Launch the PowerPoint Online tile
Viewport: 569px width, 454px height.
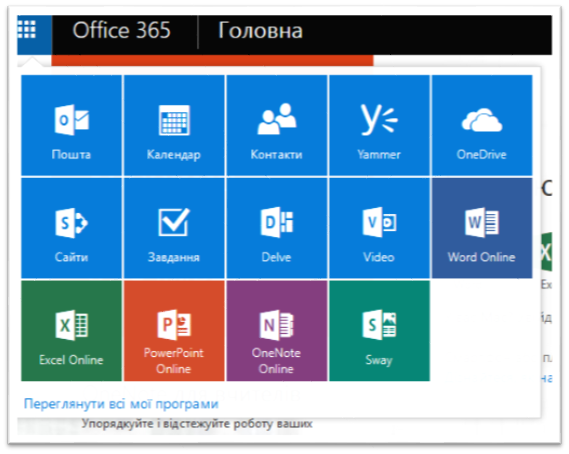[174, 331]
